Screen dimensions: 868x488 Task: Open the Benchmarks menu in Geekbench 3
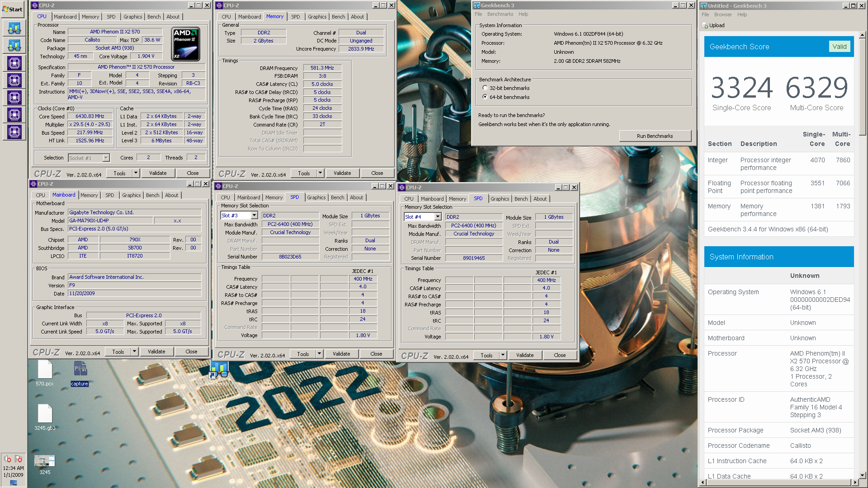coord(500,14)
